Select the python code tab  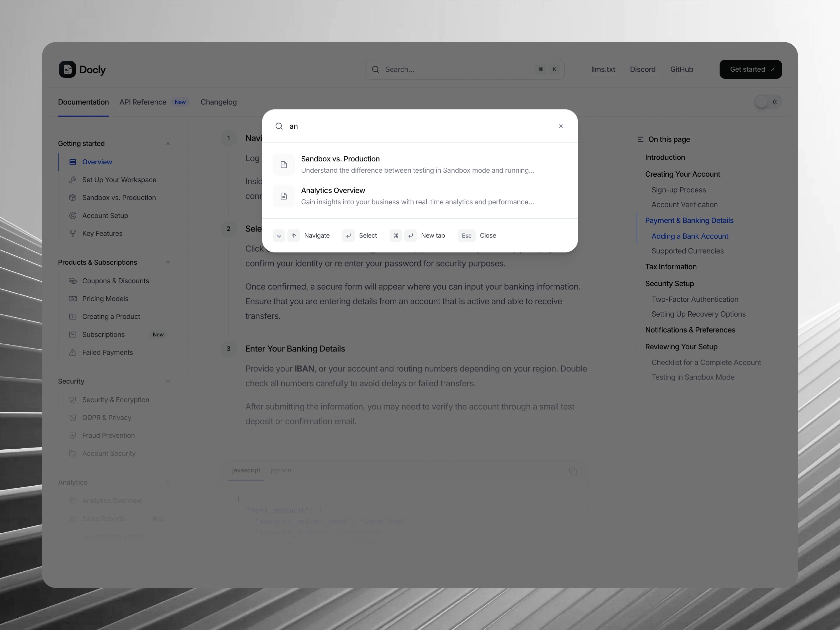[x=281, y=470]
